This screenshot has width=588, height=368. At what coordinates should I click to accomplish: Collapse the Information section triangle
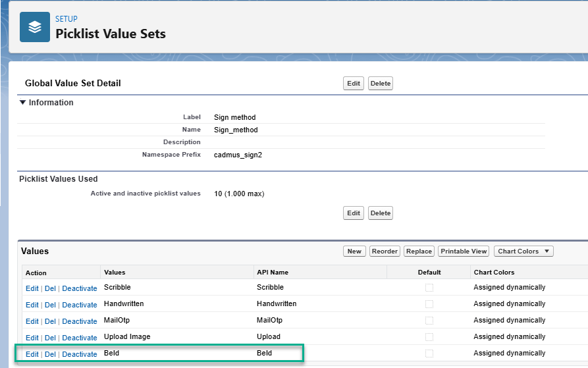tap(23, 103)
